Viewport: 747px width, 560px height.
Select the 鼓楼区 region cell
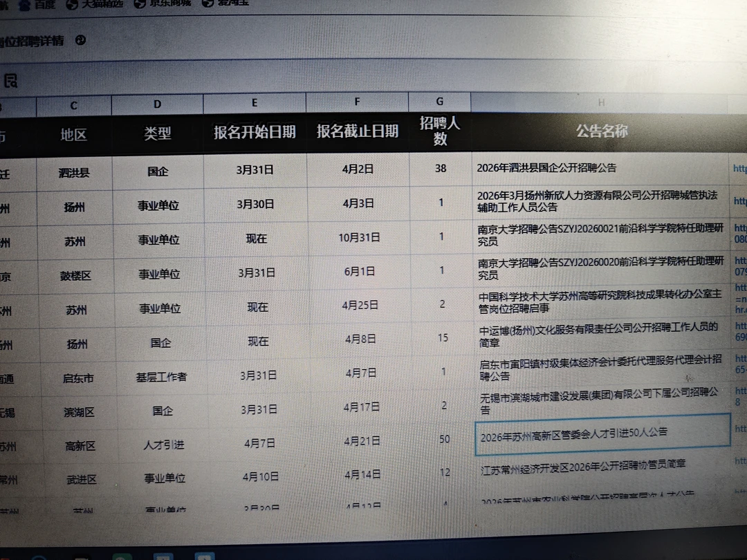coord(76,276)
